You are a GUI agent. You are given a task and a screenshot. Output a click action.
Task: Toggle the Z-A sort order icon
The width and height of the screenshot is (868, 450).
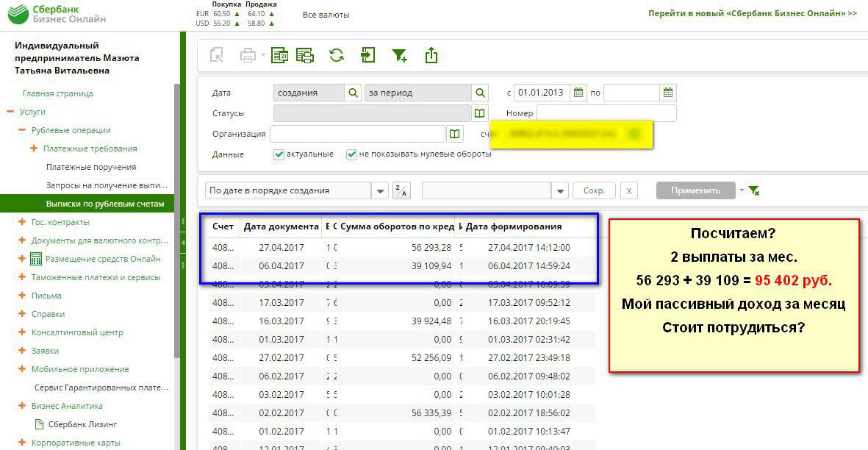[x=401, y=190]
